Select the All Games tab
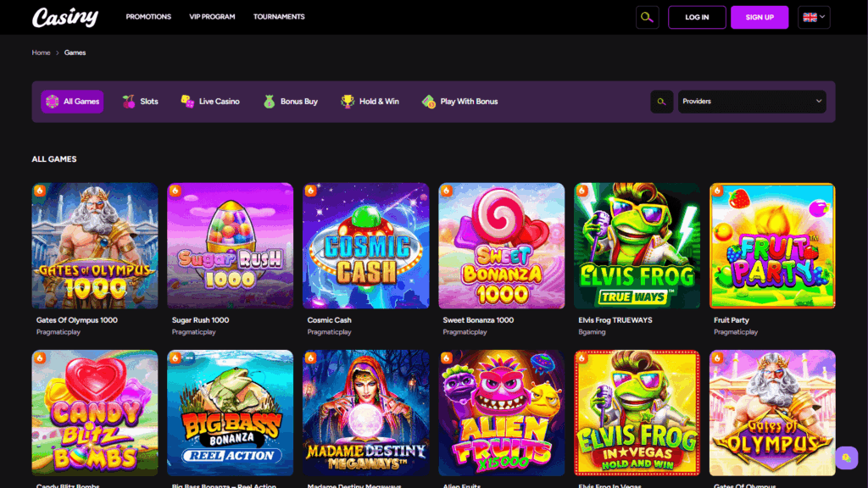 pyautogui.click(x=72, y=102)
